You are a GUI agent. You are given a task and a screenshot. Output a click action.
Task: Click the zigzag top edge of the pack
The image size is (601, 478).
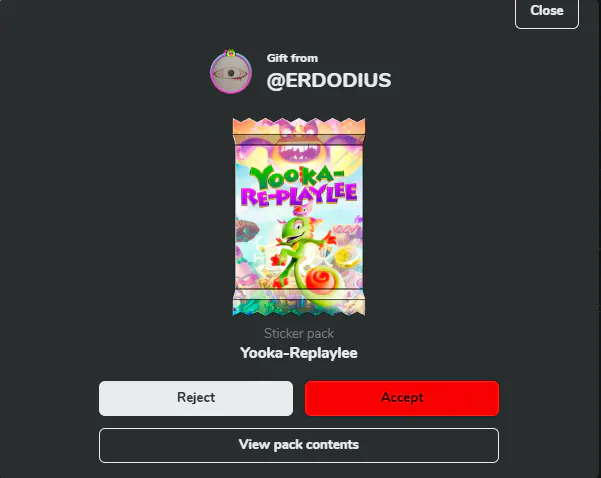tap(299, 126)
